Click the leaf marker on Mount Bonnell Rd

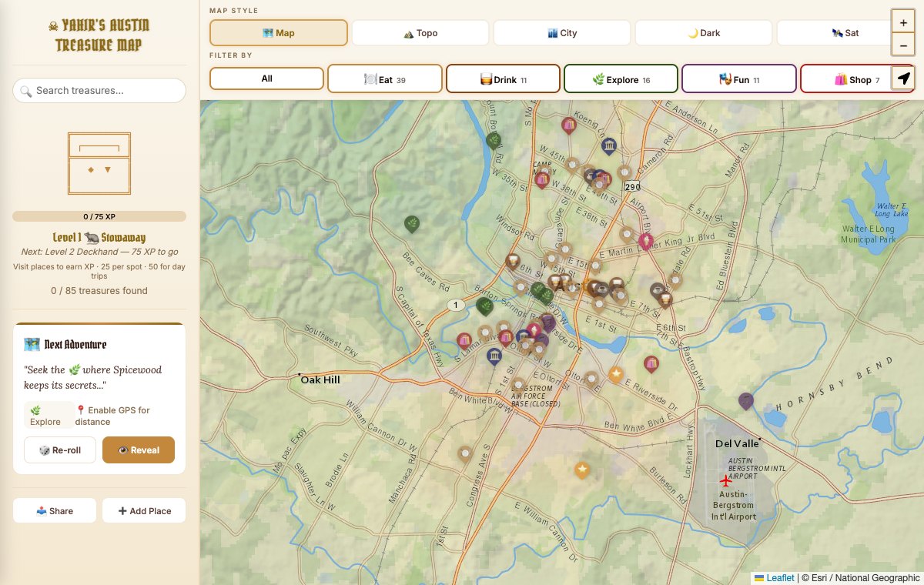[494, 140]
